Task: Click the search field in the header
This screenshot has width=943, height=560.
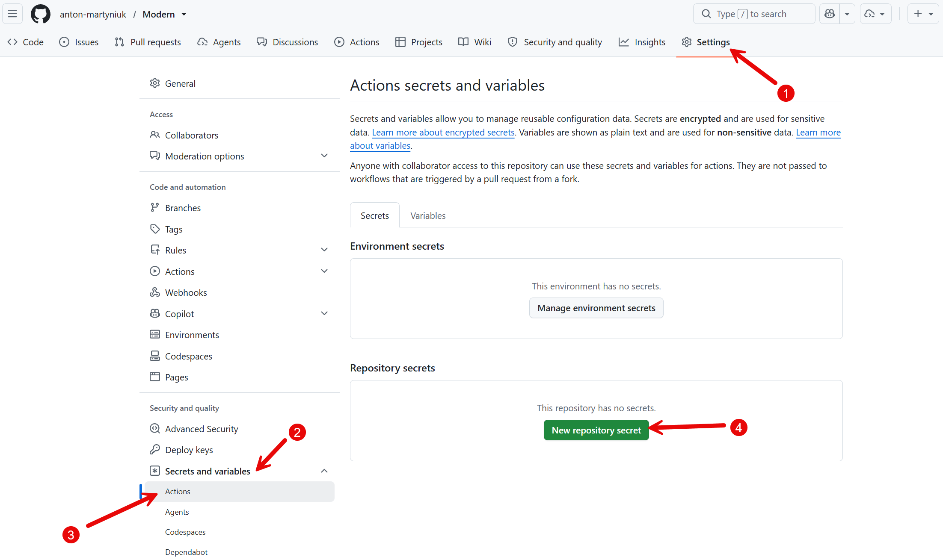Action: pyautogui.click(x=754, y=14)
